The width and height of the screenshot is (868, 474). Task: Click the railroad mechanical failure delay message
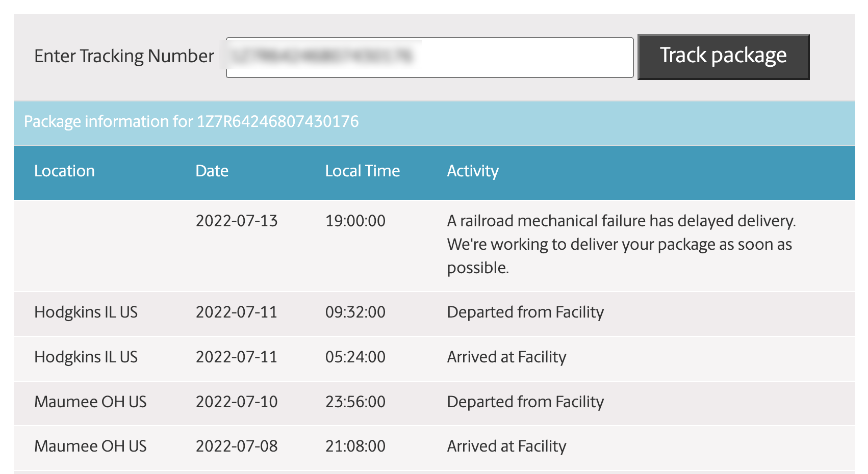[621, 244]
